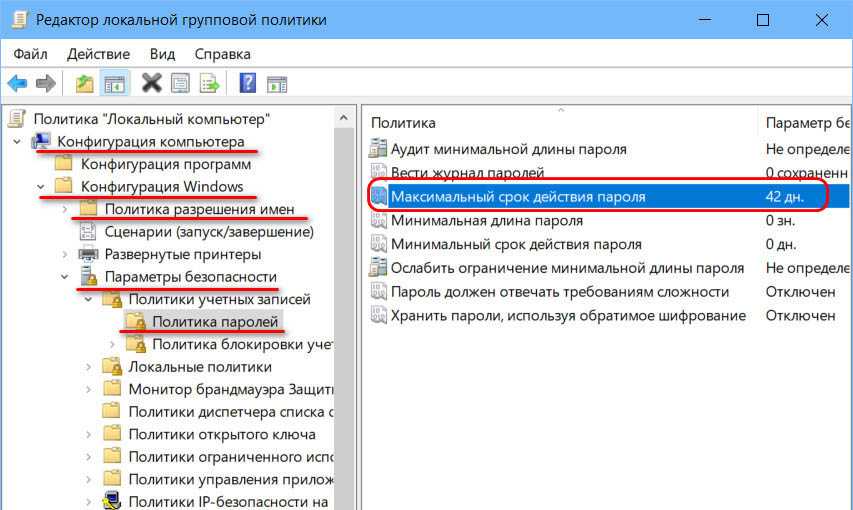The width and height of the screenshot is (853, 510).
Task: Toggle the show/hide console tree button
Action: (x=114, y=83)
